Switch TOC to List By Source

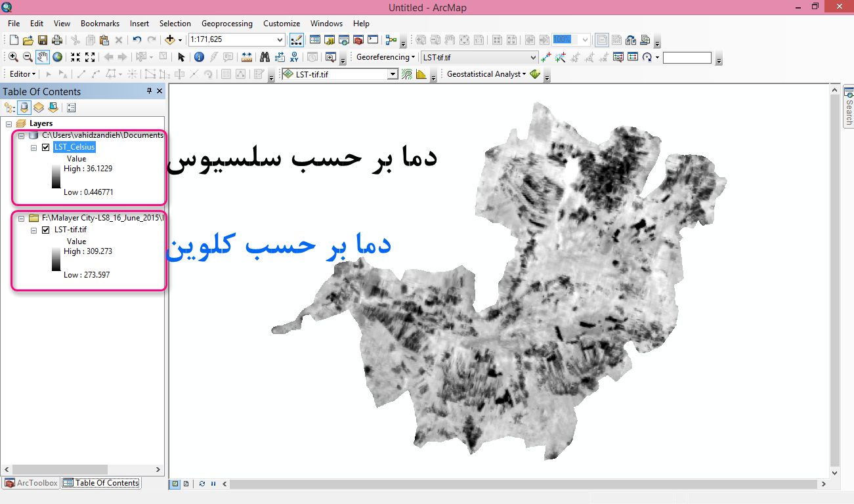[24, 107]
